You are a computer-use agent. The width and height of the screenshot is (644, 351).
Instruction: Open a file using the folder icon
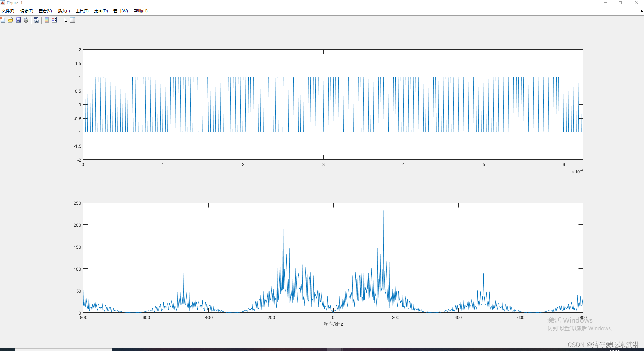point(10,20)
